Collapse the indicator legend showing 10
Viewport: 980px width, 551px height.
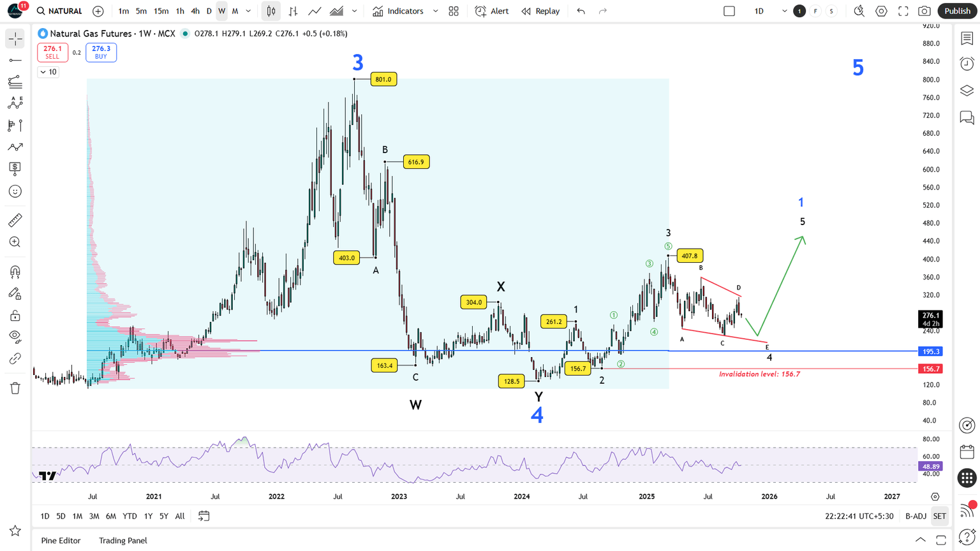pyautogui.click(x=48, y=72)
